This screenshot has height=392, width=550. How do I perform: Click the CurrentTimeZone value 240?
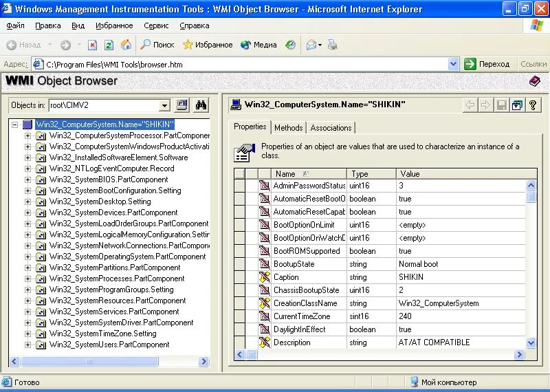coord(405,316)
